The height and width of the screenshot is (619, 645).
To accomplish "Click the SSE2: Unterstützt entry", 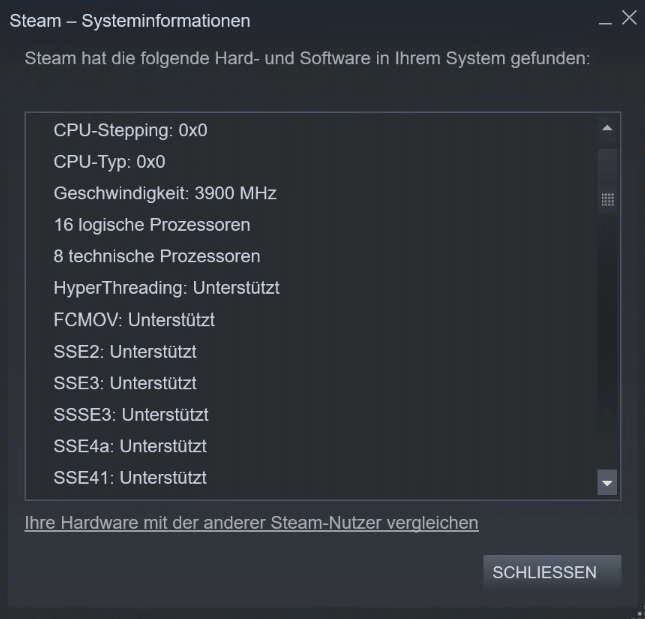I will click(x=125, y=351).
